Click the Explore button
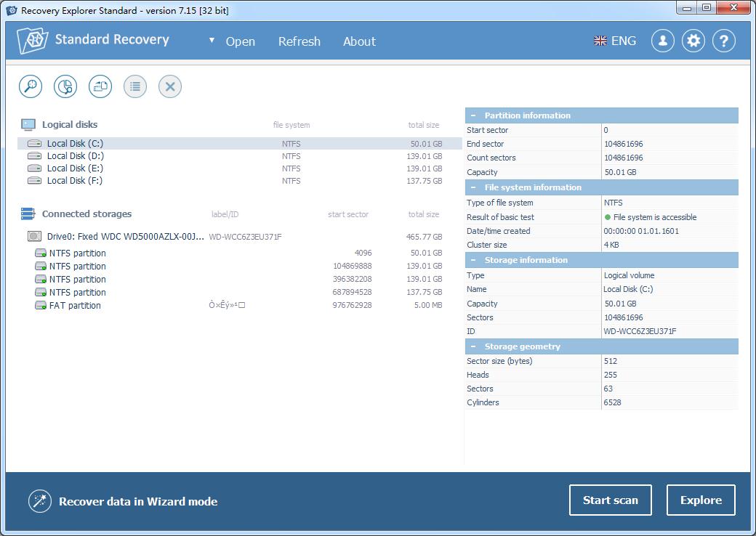This screenshot has width=756, height=536. tap(701, 500)
